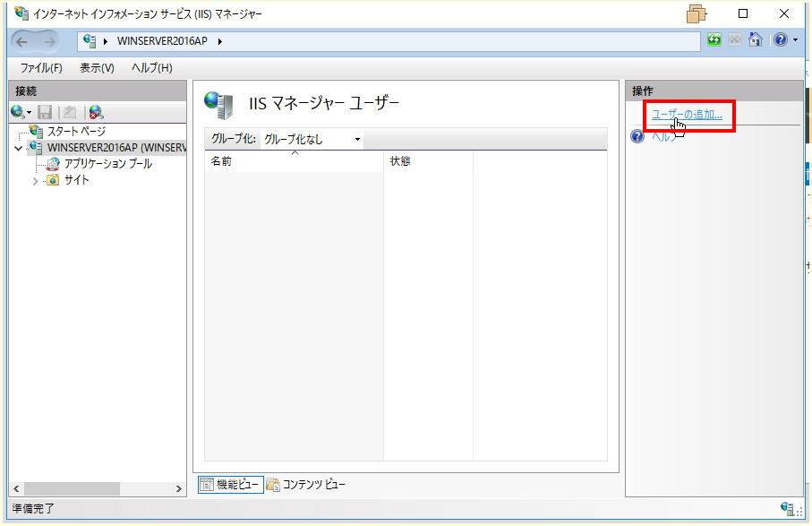Select アプリケーション プール in the tree
The image size is (812, 526).
coord(107,164)
